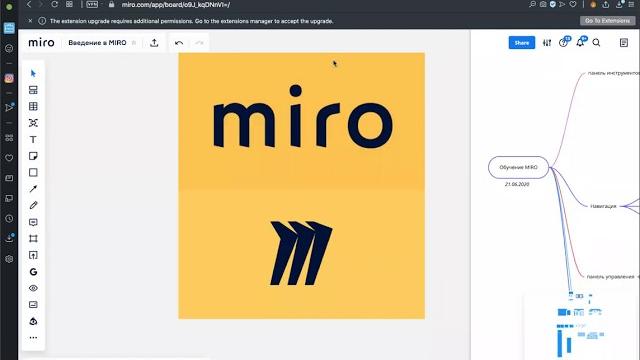This screenshot has height=360, width=640.
Task: Star the board Введение в MIRO
Action: coord(134,43)
